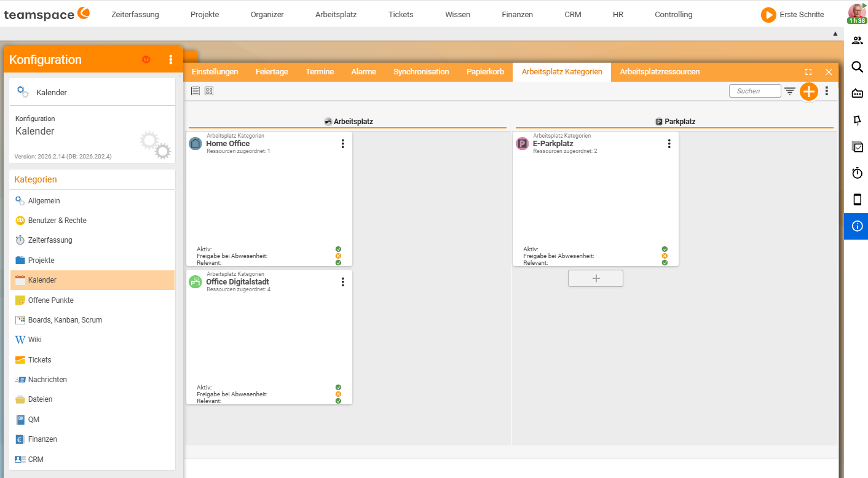Click the Office Digitalstadt category icon
This screenshot has width=868, height=478.
pos(195,282)
